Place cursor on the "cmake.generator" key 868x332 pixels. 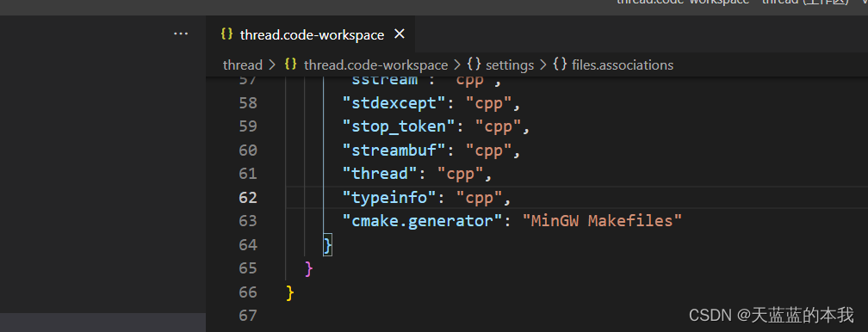click(x=423, y=221)
